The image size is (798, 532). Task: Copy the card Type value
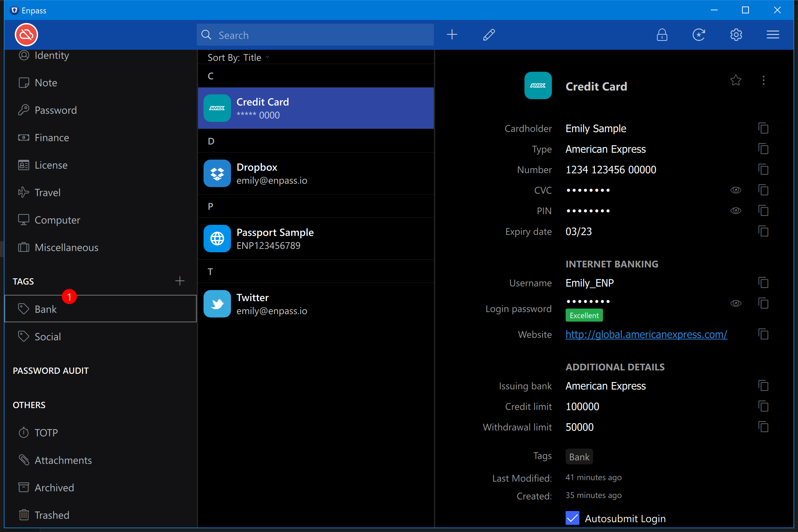[763, 149]
